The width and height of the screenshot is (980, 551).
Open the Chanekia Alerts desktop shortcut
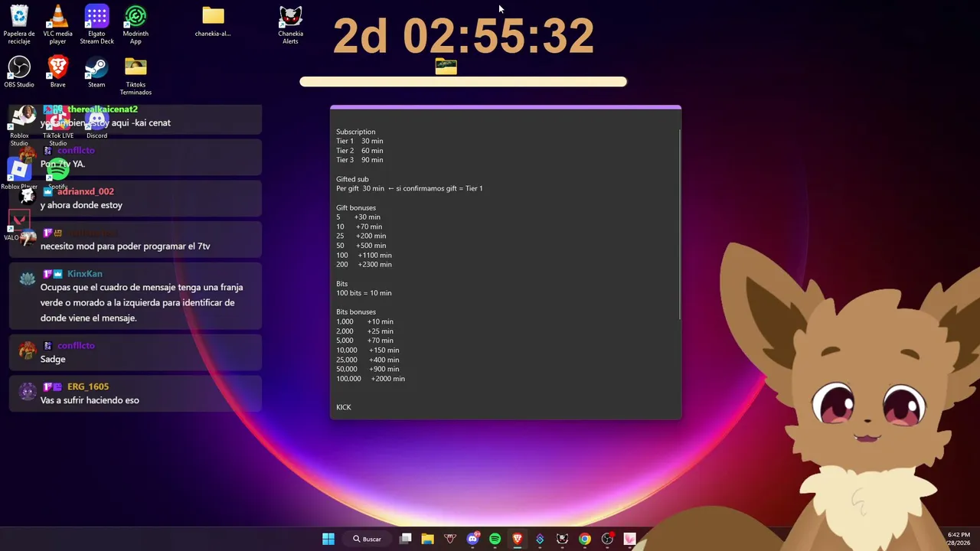[290, 24]
